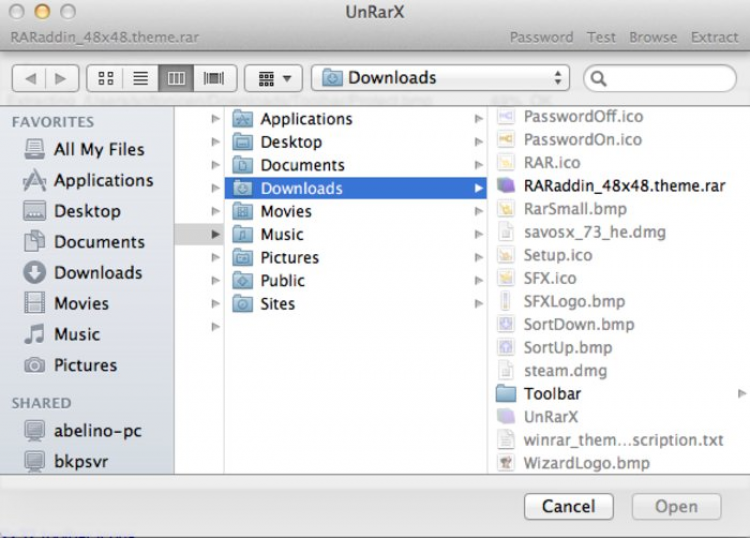The image size is (750, 538).
Task: Click the dark arrow in the highlighted first-column row
Action: click(216, 234)
